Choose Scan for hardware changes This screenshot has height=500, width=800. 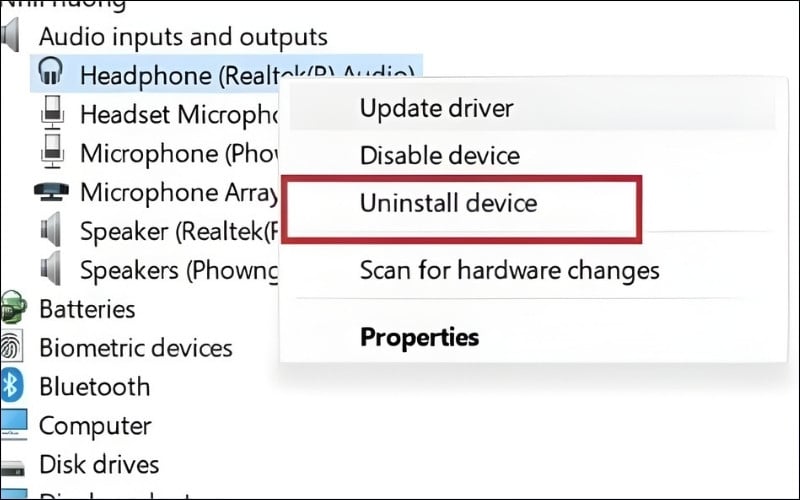click(509, 270)
